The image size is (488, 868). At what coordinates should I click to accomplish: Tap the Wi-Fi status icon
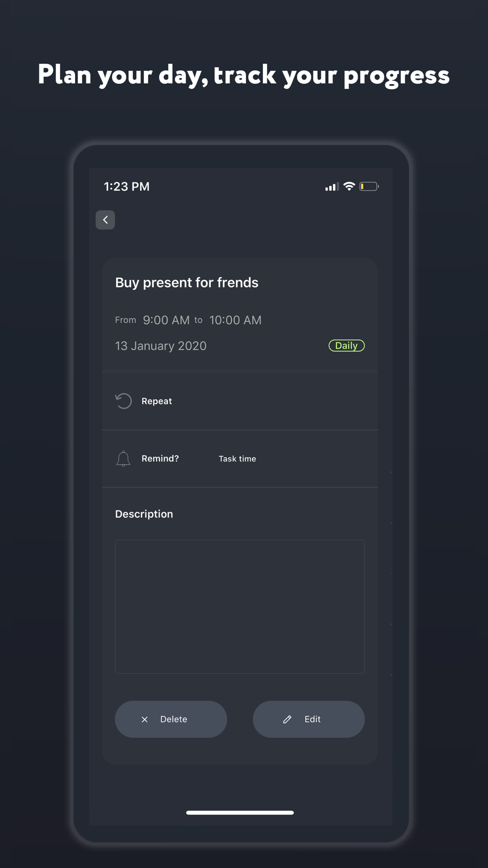click(x=349, y=186)
